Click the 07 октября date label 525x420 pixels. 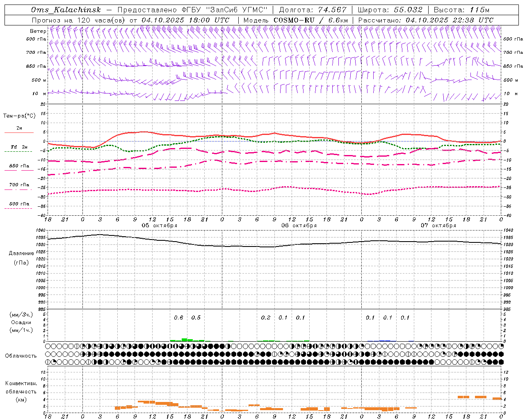pos(438,226)
